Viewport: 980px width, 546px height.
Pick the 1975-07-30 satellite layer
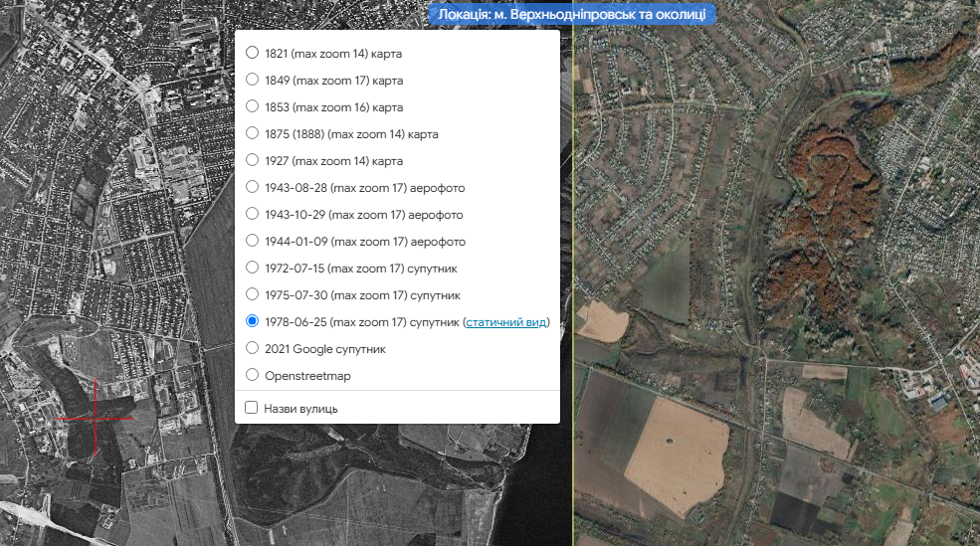252,294
